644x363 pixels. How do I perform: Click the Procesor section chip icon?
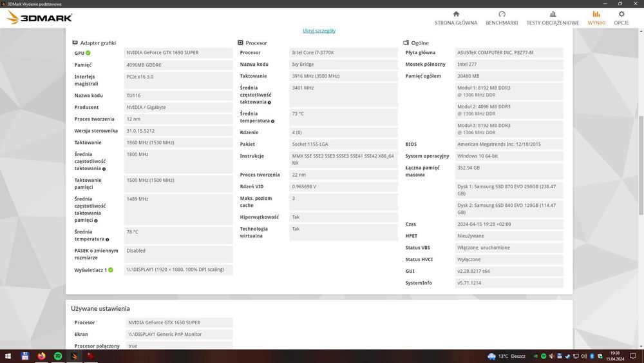[241, 43]
